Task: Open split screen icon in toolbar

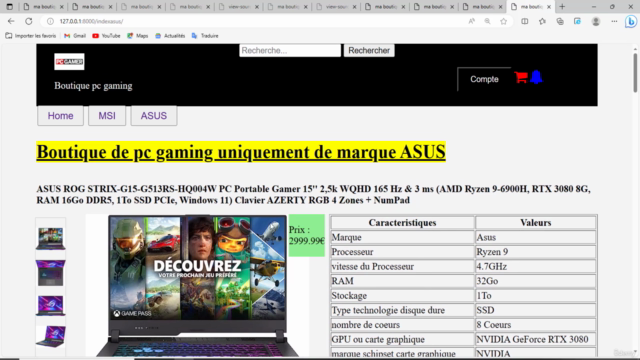Action: point(524,21)
